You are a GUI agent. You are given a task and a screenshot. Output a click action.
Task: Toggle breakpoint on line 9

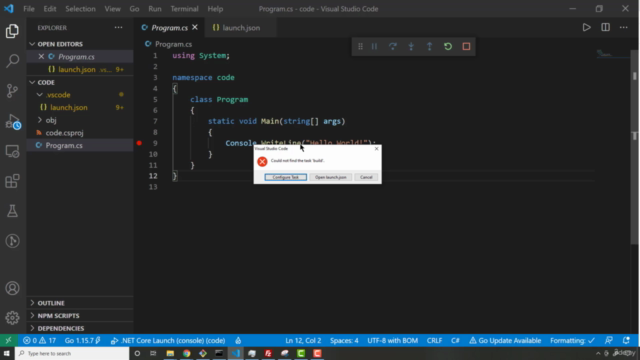pyautogui.click(x=139, y=143)
